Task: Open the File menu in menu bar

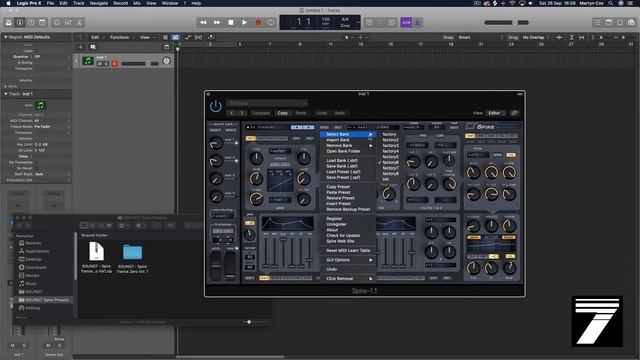Action: point(50,3)
